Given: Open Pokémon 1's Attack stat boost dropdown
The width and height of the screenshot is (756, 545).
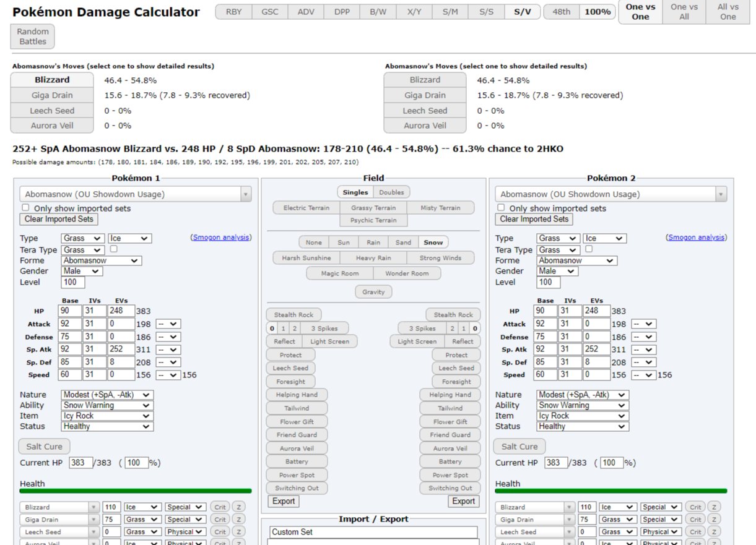Looking at the screenshot, I should [x=168, y=324].
